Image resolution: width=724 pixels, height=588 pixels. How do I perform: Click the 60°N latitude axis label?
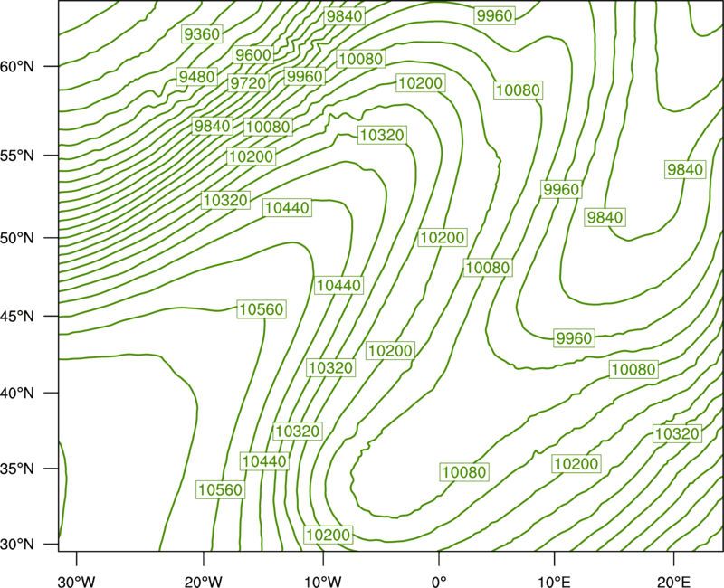(17, 67)
